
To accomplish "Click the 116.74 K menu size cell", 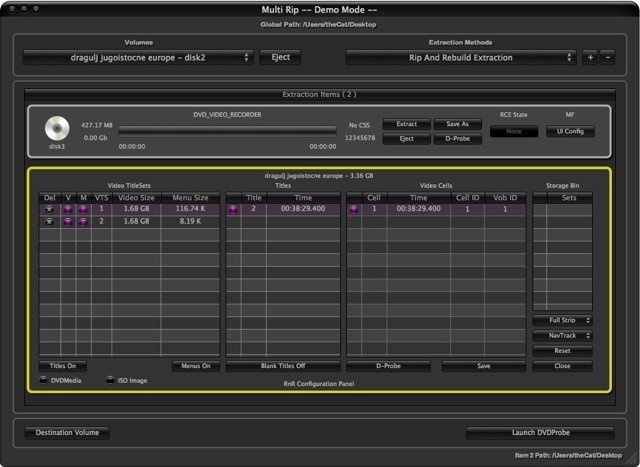I will [190, 209].
